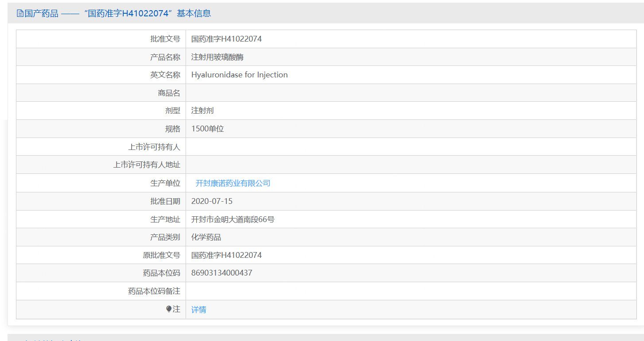Click the 产品名称 row label

[x=165, y=57]
